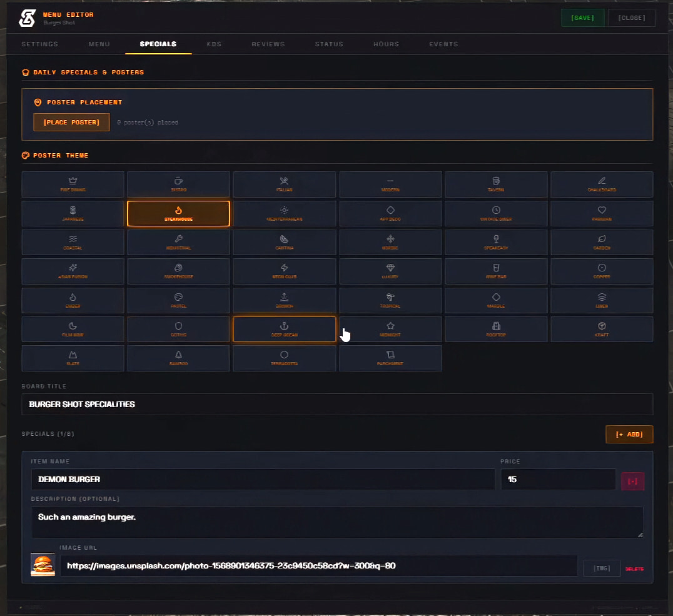Remove the Demon Burger special entry
Screen dimensions: 673x616
(632, 482)
